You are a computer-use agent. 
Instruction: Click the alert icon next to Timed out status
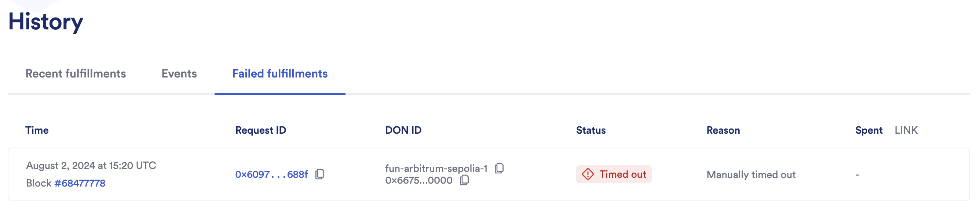[588, 174]
